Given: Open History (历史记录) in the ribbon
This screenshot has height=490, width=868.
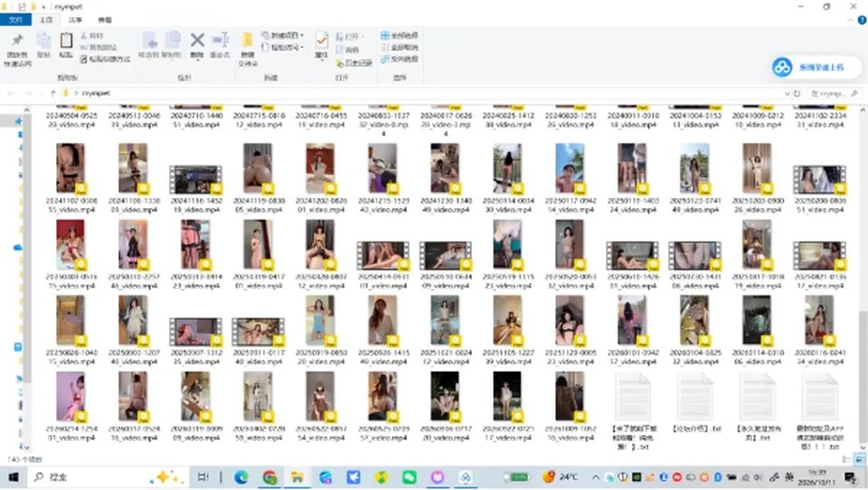Looking at the screenshot, I should point(354,62).
